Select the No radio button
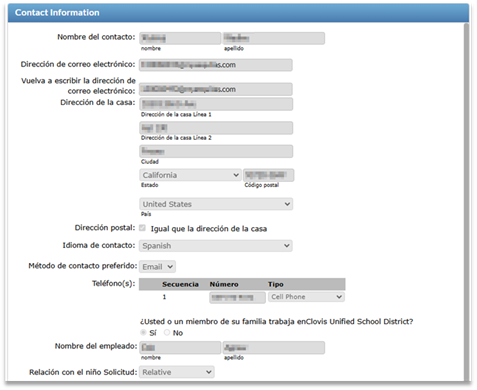477x390 pixels. [167, 332]
